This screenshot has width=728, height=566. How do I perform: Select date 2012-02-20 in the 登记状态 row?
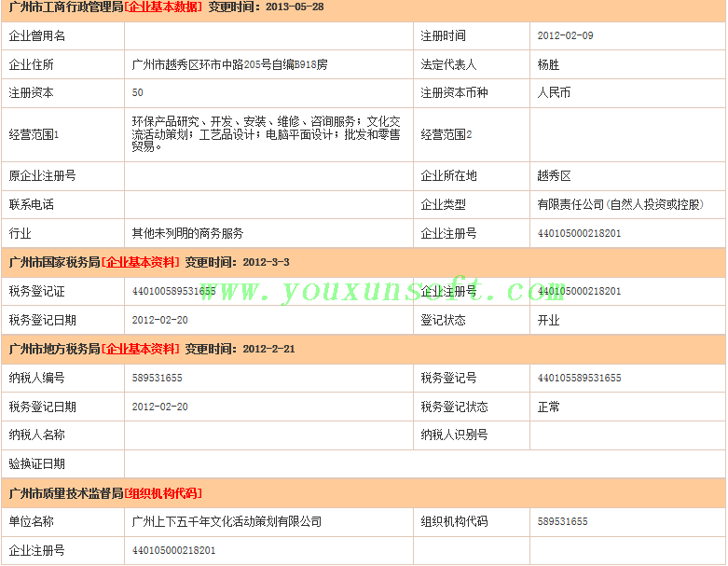[159, 320]
